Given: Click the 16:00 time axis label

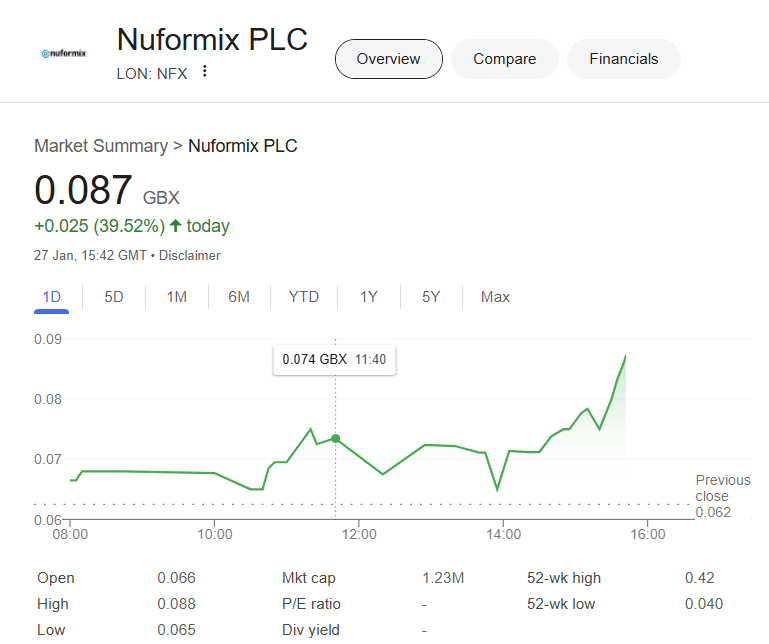Looking at the screenshot, I should [x=648, y=534].
